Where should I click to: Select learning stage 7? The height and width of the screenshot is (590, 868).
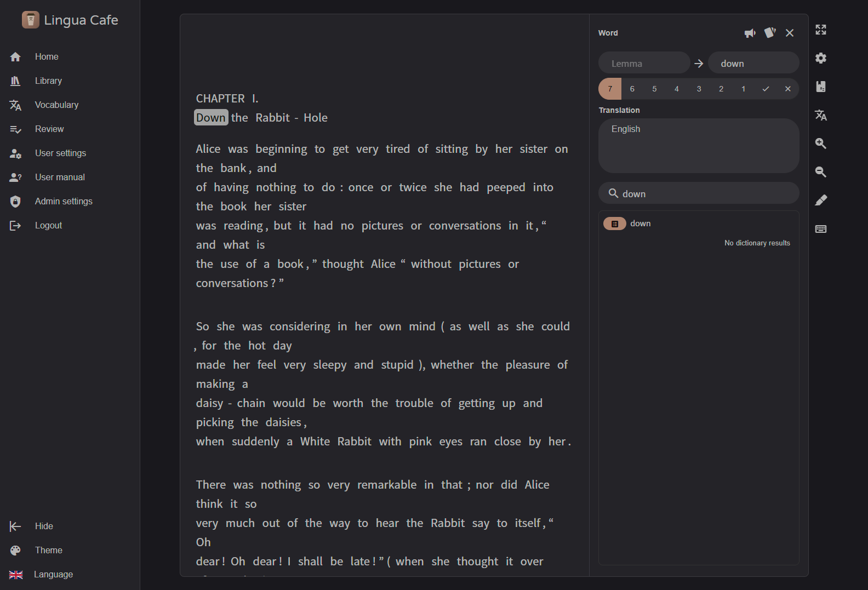pyautogui.click(x=610, y=89)
